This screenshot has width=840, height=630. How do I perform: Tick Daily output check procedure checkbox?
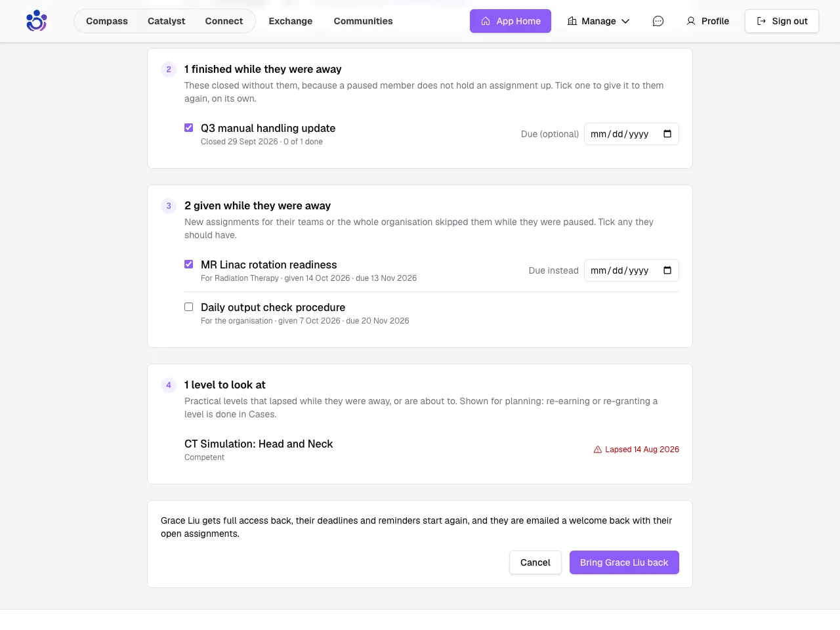tap(189, 307)
